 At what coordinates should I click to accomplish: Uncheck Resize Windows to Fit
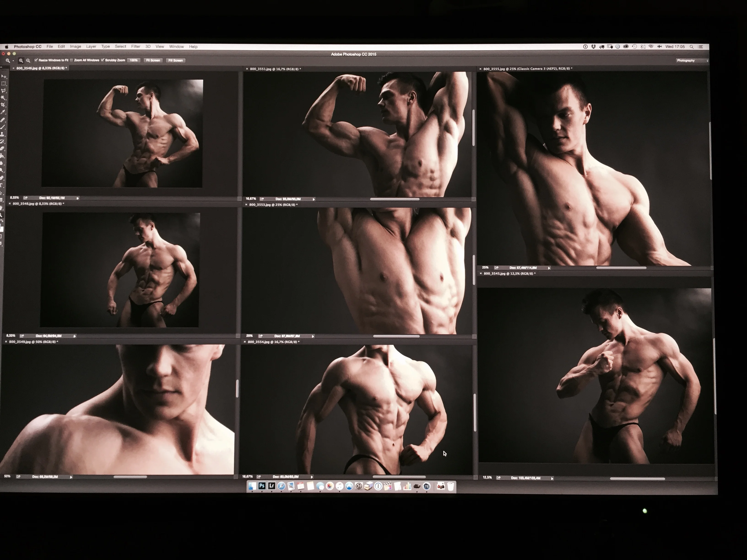pyautogui.click(x=36, y=60)
